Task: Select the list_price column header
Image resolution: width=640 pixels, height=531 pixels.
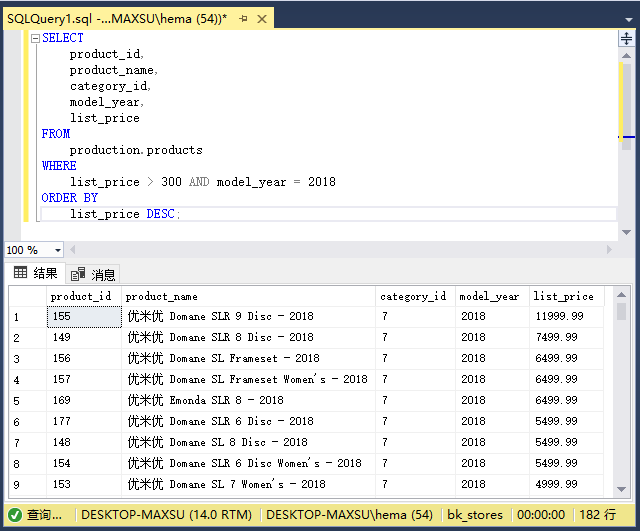Action: pyautogui.click(x=566, y=296)
